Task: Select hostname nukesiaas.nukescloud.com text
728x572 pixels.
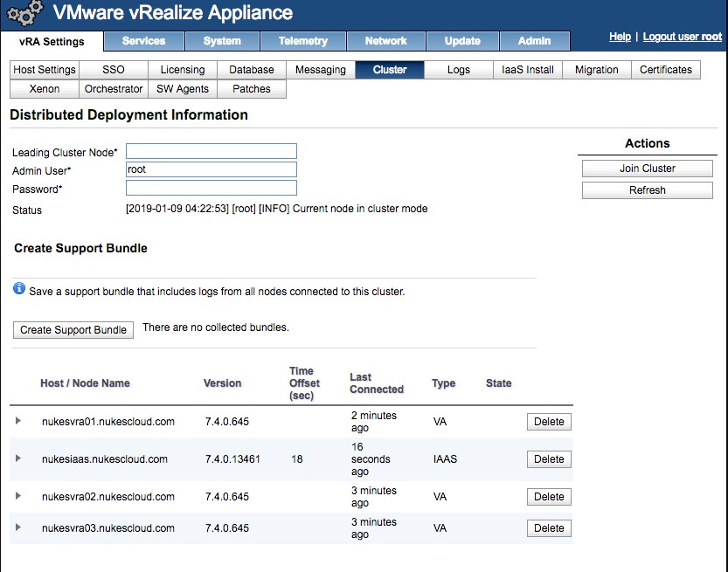Action: click(105, 459)
